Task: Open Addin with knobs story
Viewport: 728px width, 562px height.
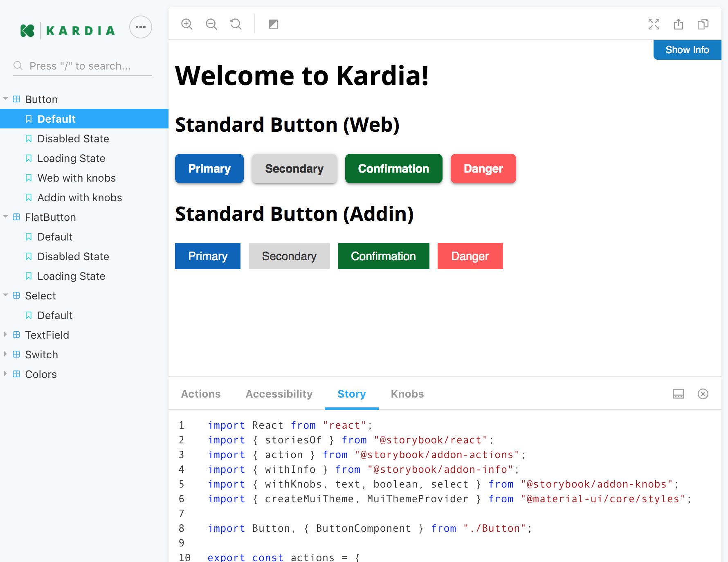Action: (84, 198)
